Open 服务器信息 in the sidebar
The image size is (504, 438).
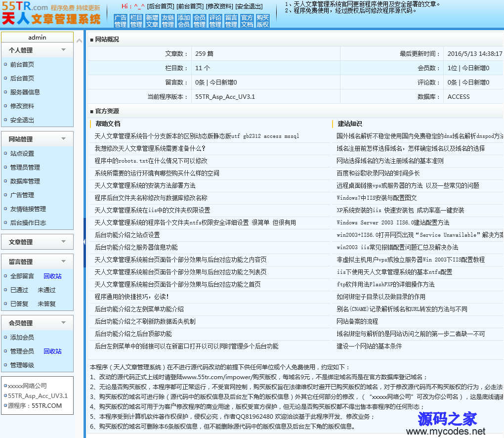click(25, 92)
